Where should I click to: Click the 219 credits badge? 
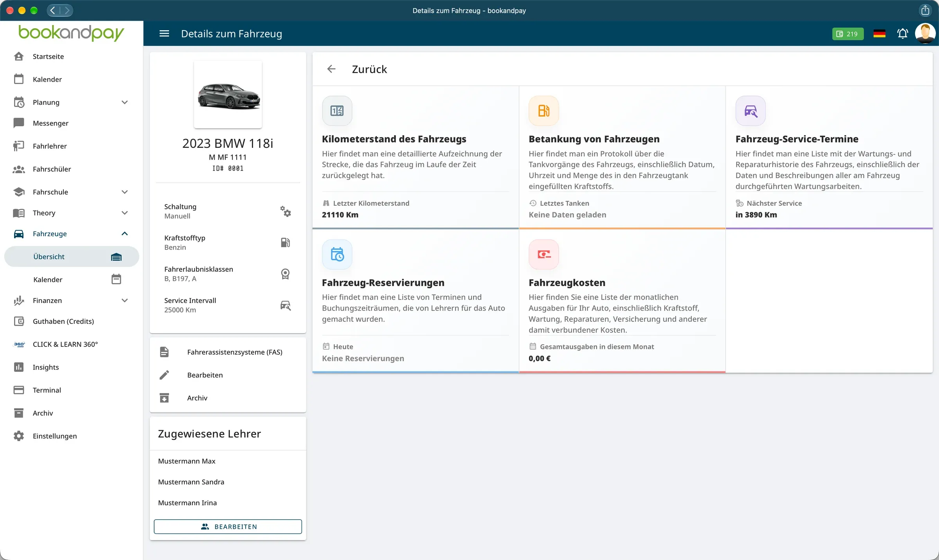[x=847, y=34]
